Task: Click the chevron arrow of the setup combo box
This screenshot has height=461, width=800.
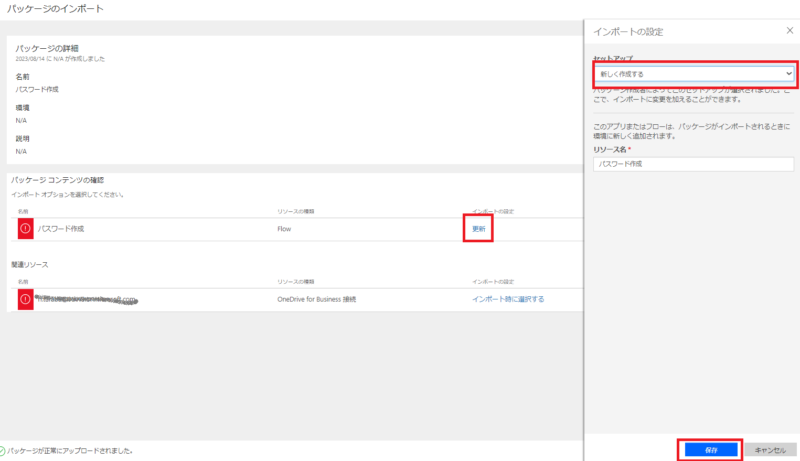Action: (x=789, y=73)
